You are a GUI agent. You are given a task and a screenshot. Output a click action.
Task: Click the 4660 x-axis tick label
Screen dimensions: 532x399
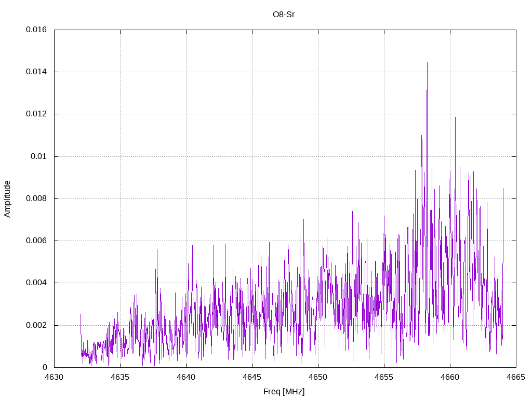click(x=450, y=377)
